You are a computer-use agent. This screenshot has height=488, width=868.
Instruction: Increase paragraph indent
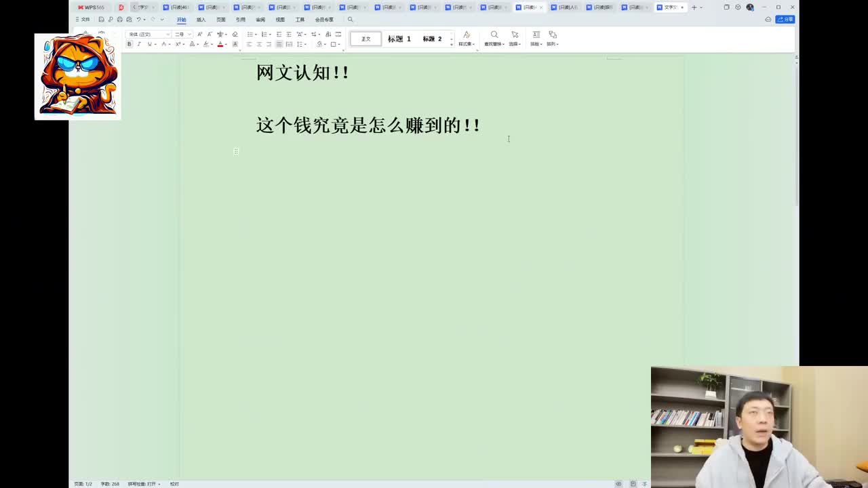coord(289,35)
